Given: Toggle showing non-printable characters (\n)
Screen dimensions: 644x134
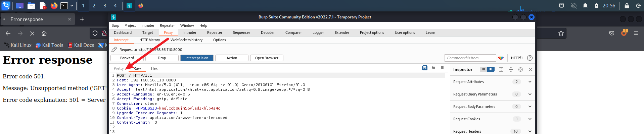Looking at the screenshot, I should [433, 68].
